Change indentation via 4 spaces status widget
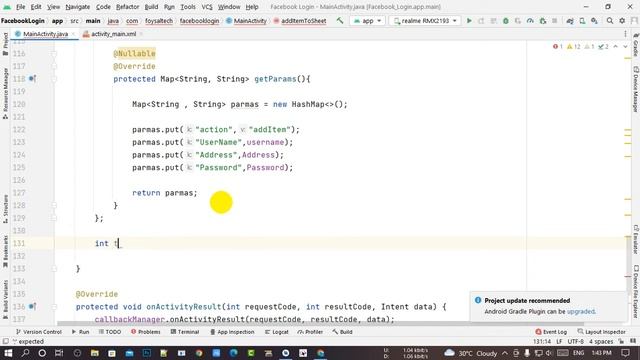Image resolution: width=640 pixels, height=360 pixels. (x=601, y=341)
